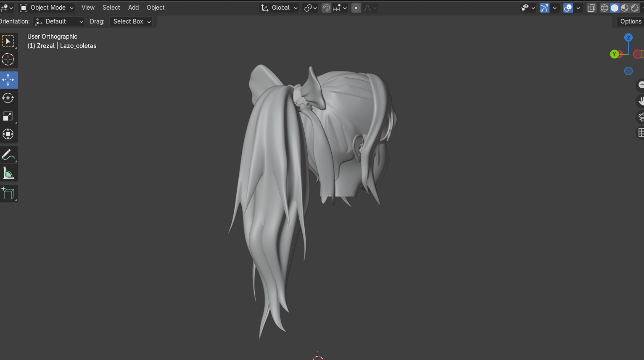
Task: Toggle the show gizmo button
Action: coord(544,8)
